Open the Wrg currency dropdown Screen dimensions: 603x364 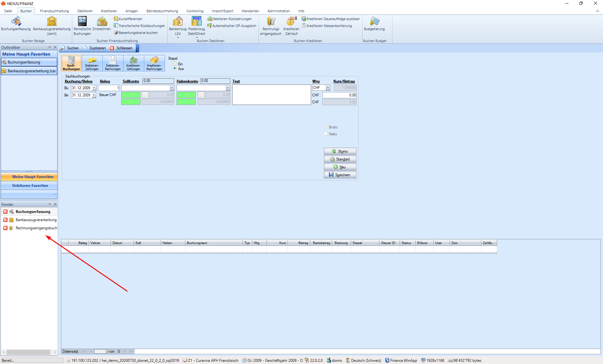click(x=328, y=88)
